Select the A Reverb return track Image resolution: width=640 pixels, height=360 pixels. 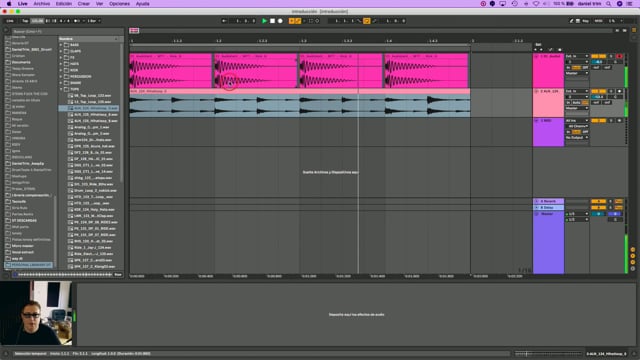coord(548,201)
